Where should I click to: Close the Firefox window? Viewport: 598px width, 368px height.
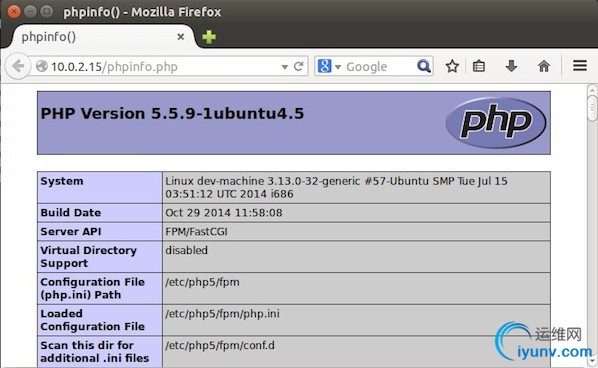tap(14, 11)
